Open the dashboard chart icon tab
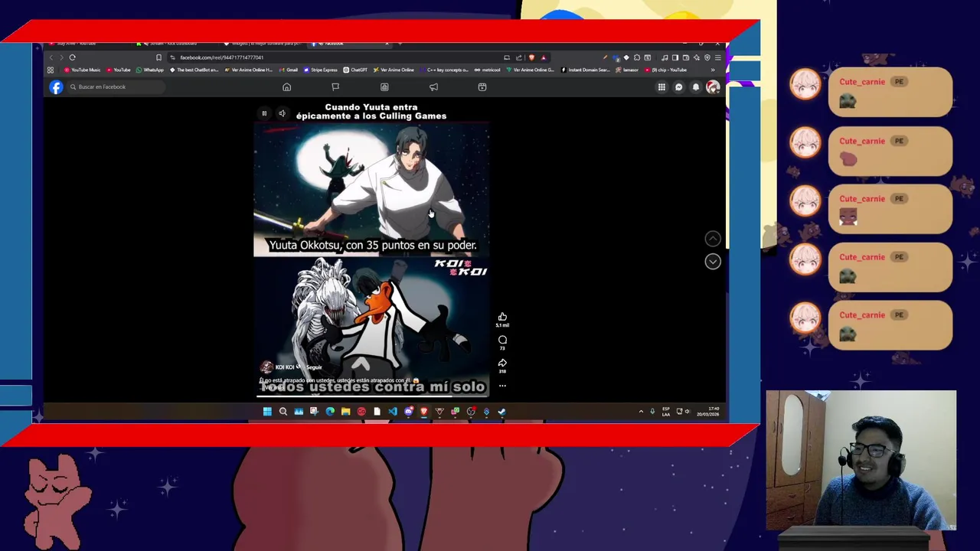This screenshot has height=551, width=980. tap(384, 86)
